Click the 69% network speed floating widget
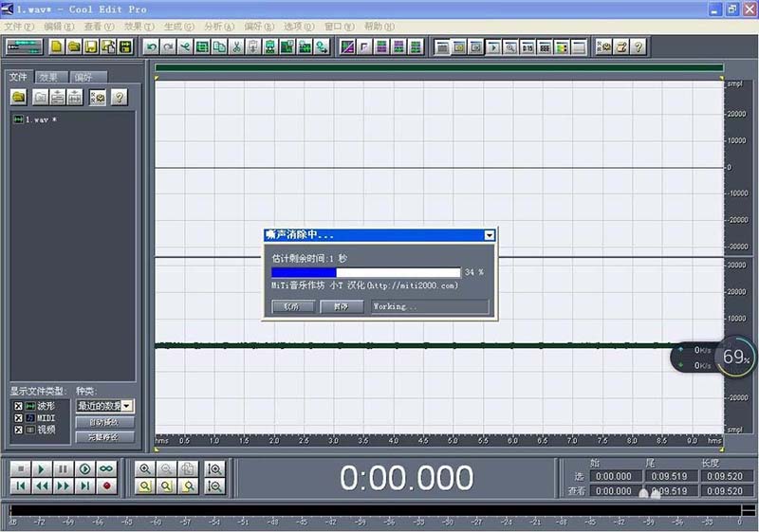This screenshot has height=532, width=759. pos(736,358)
